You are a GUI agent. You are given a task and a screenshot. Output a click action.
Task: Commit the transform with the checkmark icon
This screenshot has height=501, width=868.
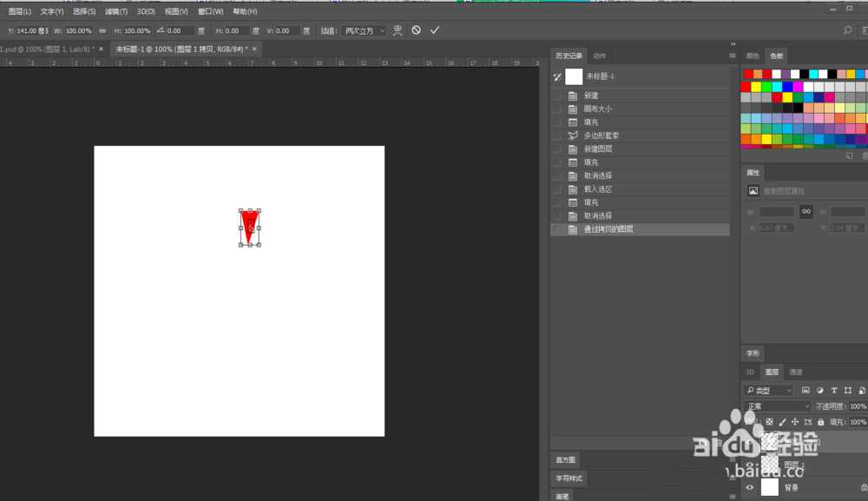point(435,30)
